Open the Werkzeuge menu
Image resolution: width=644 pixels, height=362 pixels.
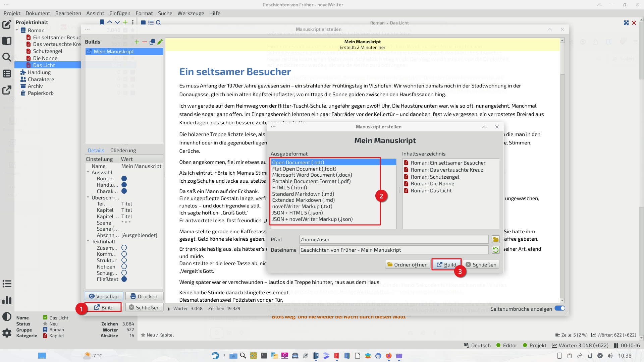191,13
